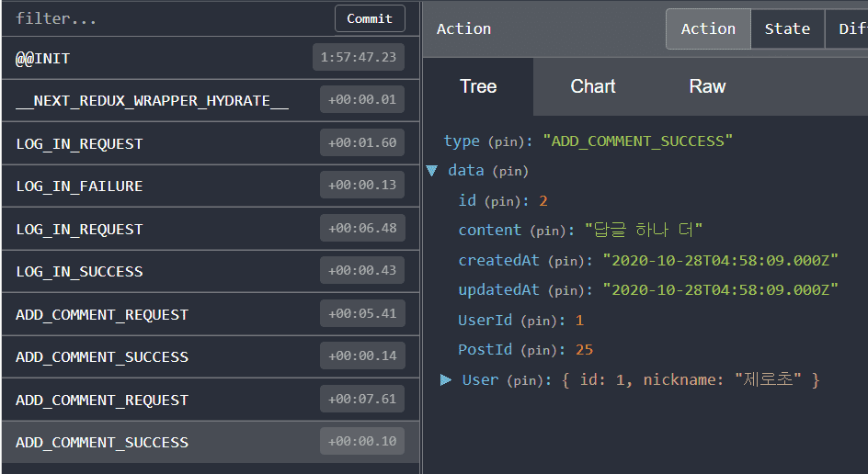Viewport: 868px width, 474px height.
Task: Select the LOG_IN_FAILURE action
Action: point(211,186)
